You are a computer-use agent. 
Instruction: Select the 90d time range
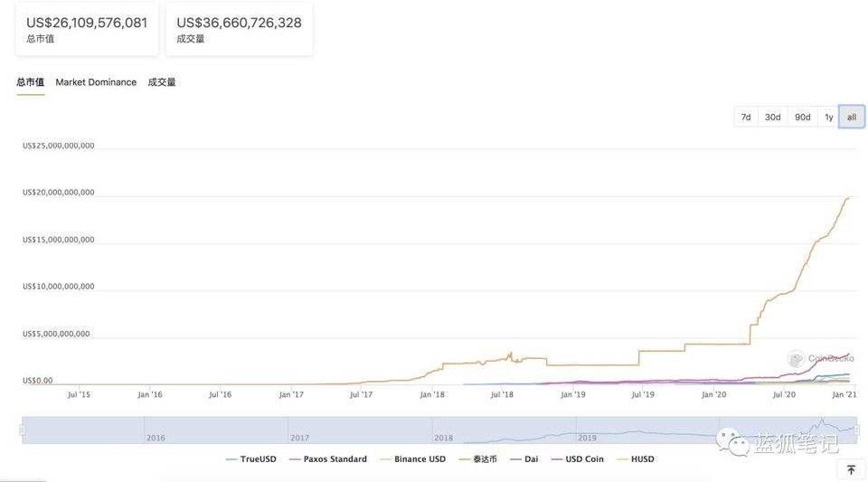click(802, 117)
